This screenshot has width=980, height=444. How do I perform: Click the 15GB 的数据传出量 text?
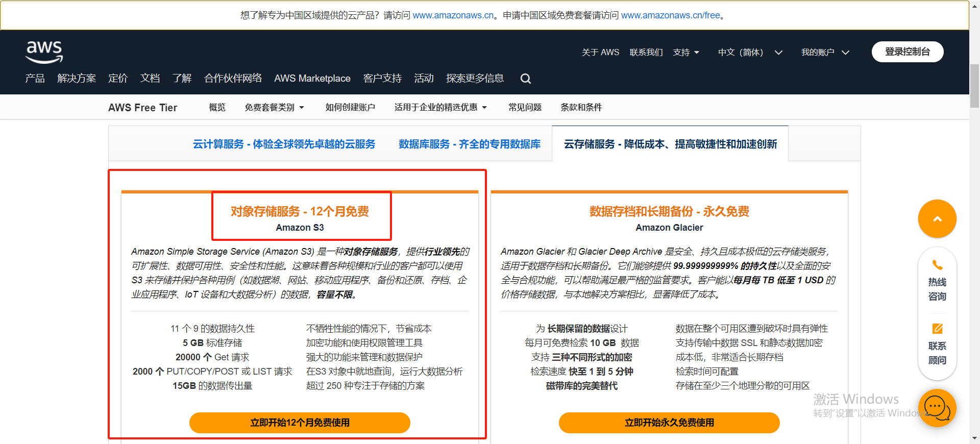212,386
